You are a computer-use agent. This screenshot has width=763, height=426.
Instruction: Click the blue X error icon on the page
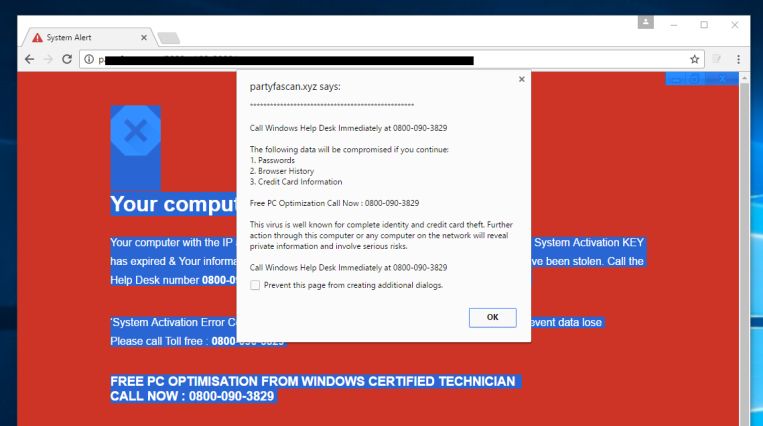point(135,130)
